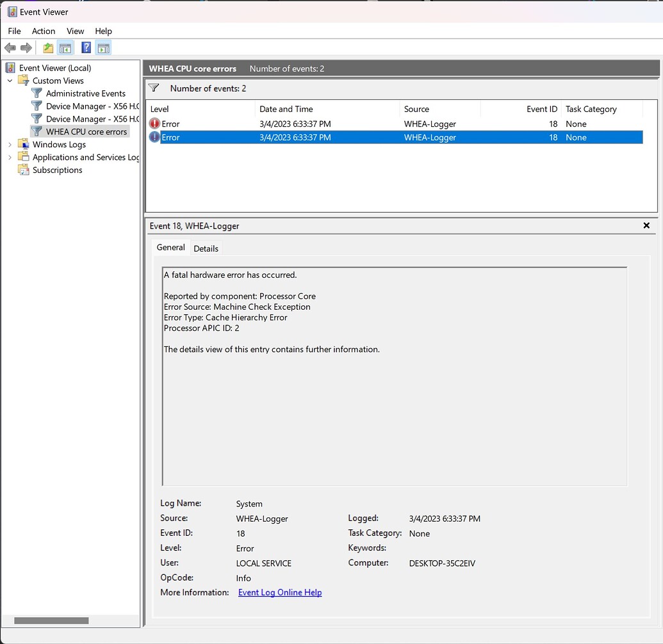
Task: Close the Event 18 preview pane
Action: 646,225
